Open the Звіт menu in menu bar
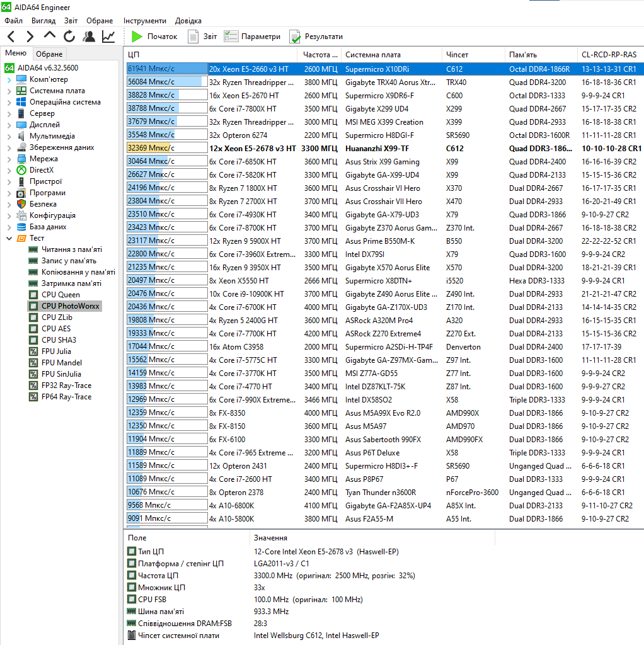The image size is (644, 645). (x=71, y=21)
